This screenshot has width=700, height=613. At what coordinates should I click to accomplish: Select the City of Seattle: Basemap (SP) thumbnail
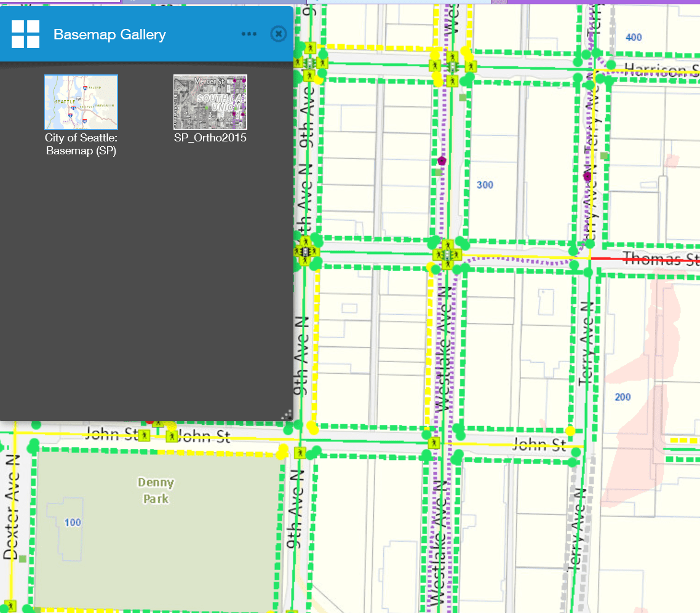(81, 101)
